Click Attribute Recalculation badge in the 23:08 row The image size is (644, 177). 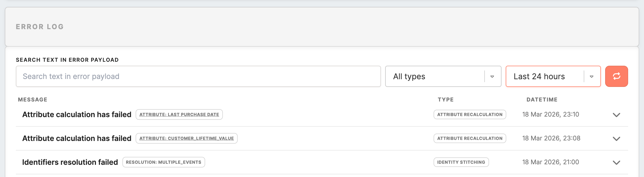(470, 138)
